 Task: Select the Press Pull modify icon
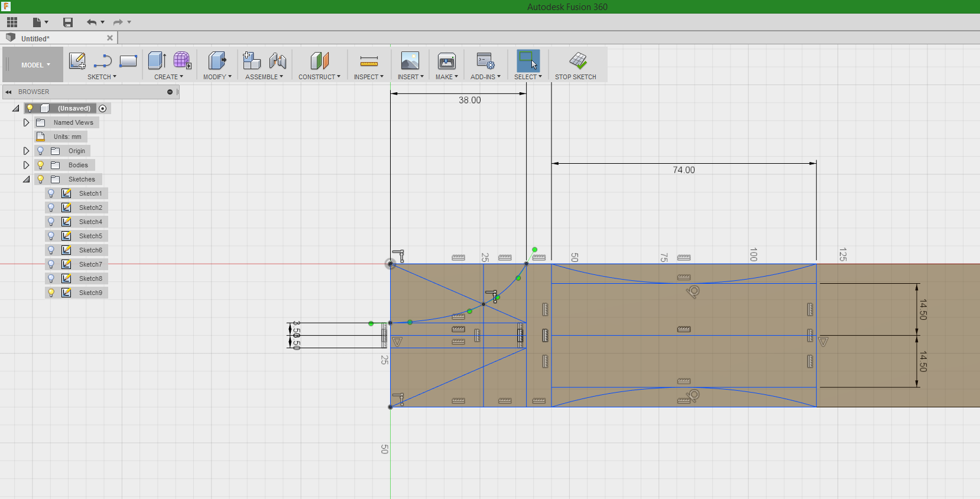point(217,60)
